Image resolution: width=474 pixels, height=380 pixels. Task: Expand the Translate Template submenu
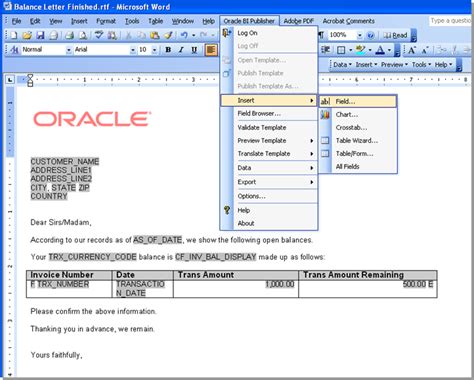tap(269, 153)
